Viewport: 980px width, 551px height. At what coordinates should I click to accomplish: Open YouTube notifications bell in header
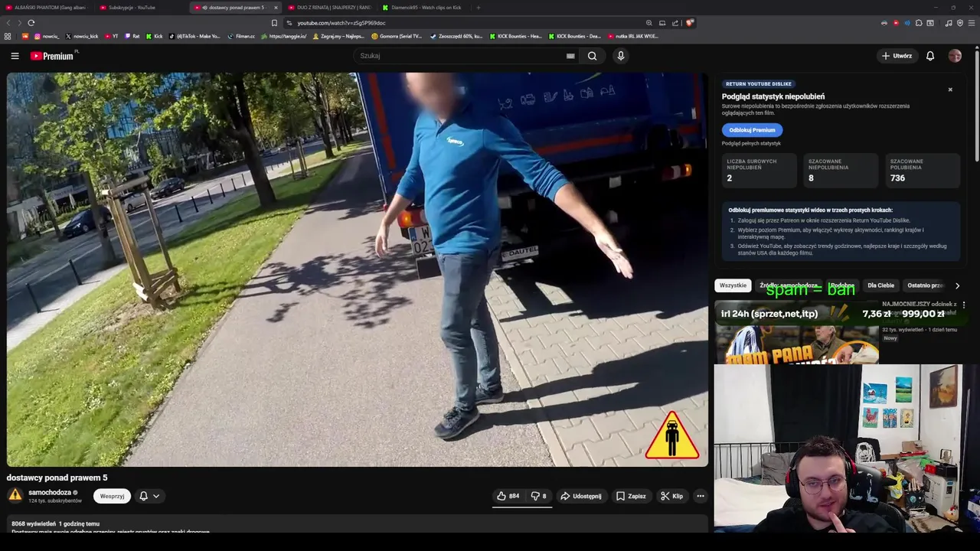pos(930,56)
